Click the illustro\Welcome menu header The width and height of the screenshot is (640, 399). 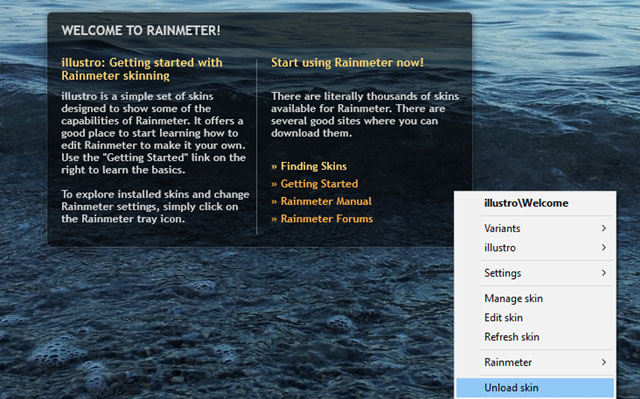click(526, 203)
